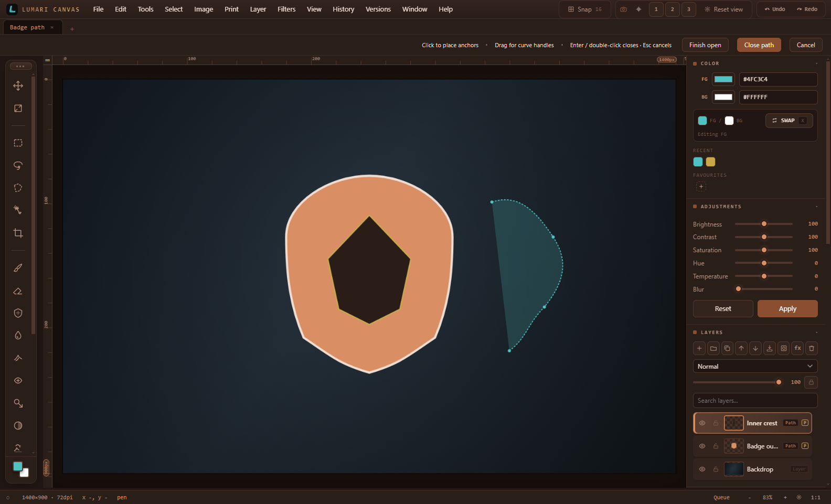The width and height of the screenshot is (831, 504).
Task: Select the half-circle Dodge/Burn tool
Action: point(18,426)
